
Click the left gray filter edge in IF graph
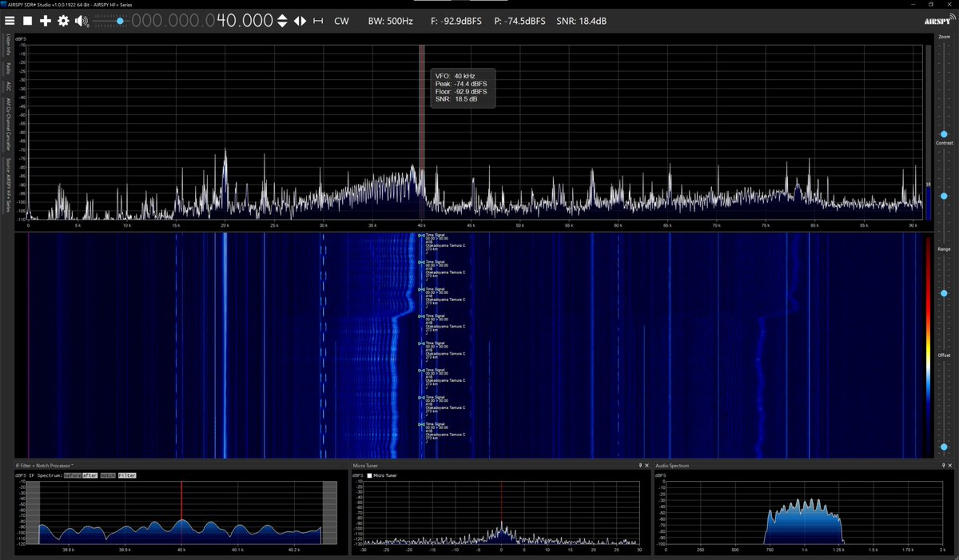(x=34, y=511)
